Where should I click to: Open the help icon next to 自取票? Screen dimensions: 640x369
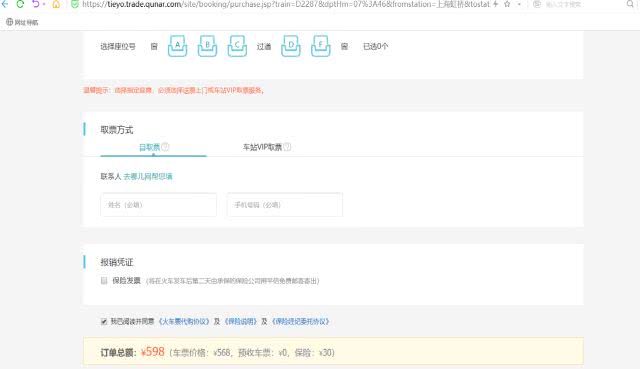[165, 147]
